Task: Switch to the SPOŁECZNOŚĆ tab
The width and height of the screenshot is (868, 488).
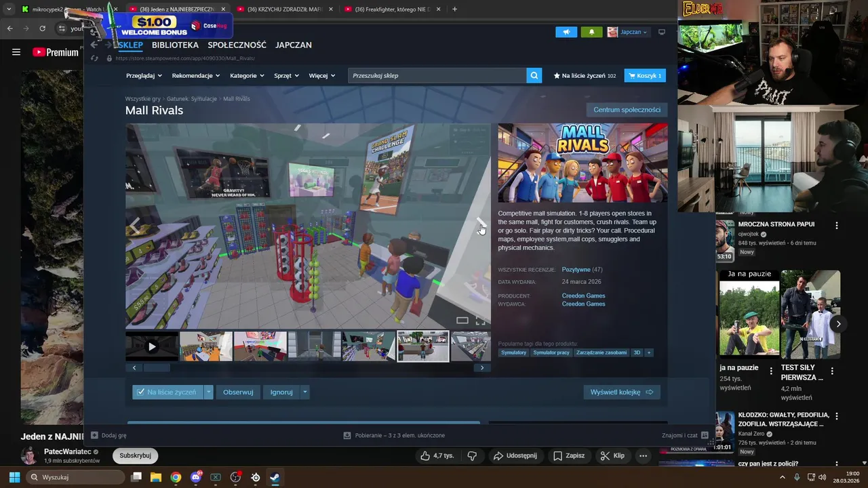Action: 237,45
